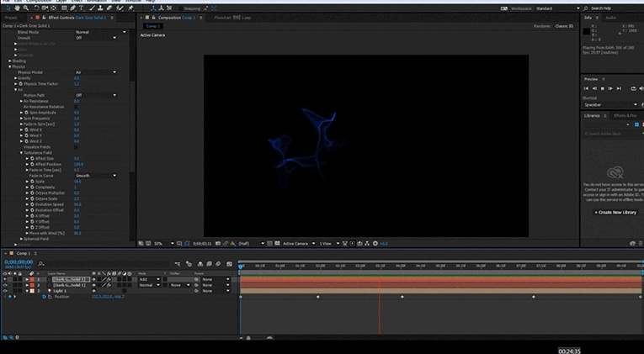Expand the Shading section
Viewport: 644px width, 354px height.
coord(10,61)
